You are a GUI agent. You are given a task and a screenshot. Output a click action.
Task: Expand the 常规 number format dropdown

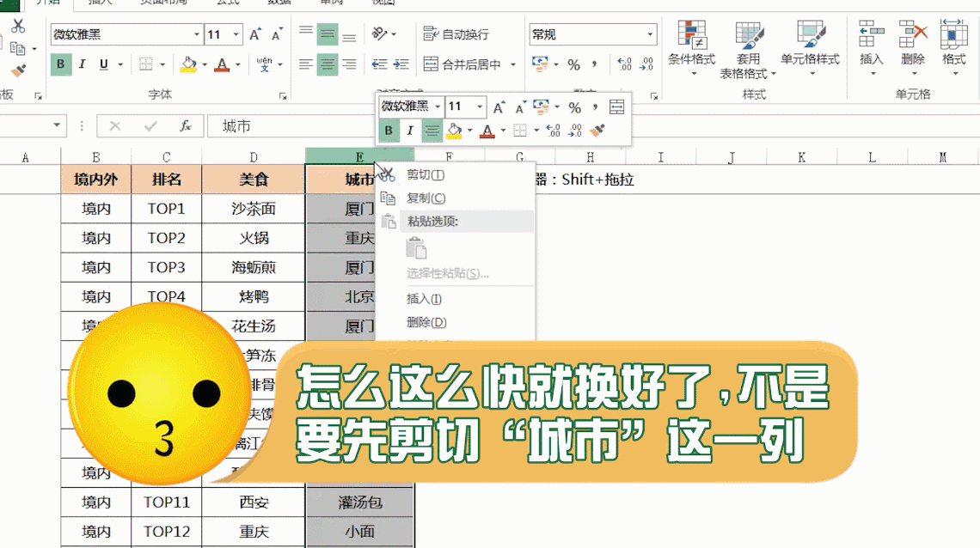649,34
